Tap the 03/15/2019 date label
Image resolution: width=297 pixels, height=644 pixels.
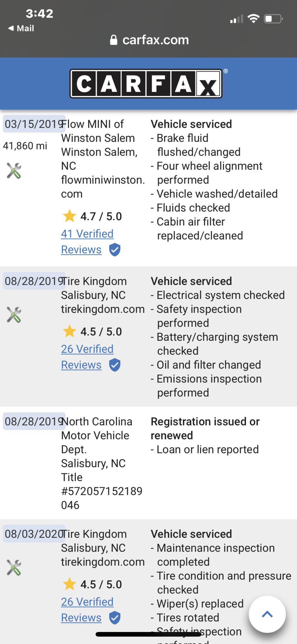click(34, 124)
